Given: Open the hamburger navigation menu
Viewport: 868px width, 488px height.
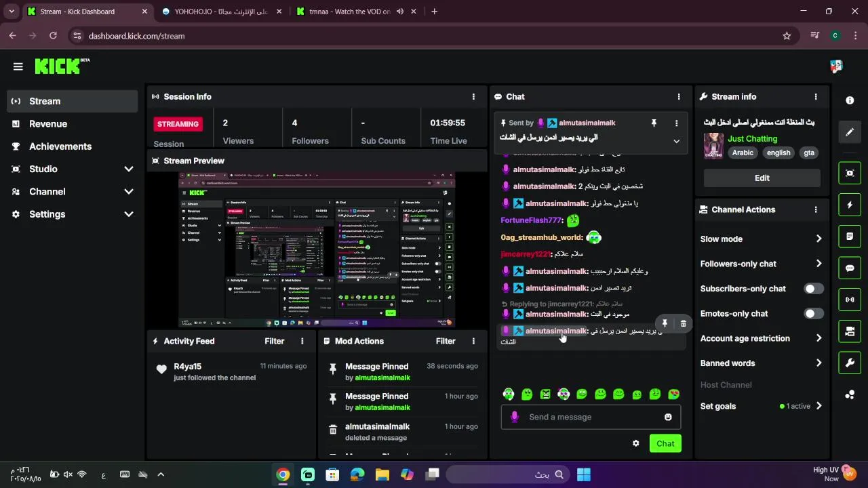Looking at the screenshot, I should pos(18,66).
